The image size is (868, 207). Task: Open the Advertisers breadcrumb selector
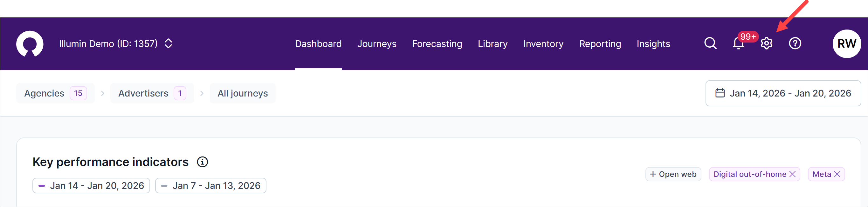coord(152,93)
